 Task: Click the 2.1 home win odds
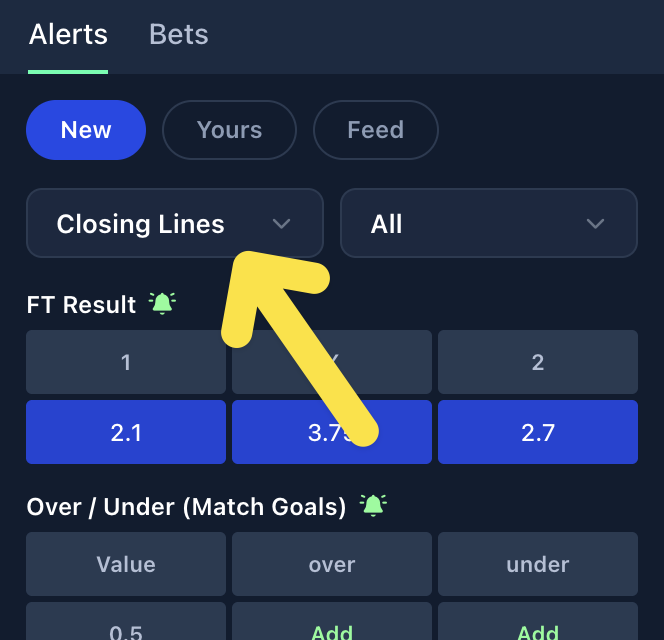(126, 432)
